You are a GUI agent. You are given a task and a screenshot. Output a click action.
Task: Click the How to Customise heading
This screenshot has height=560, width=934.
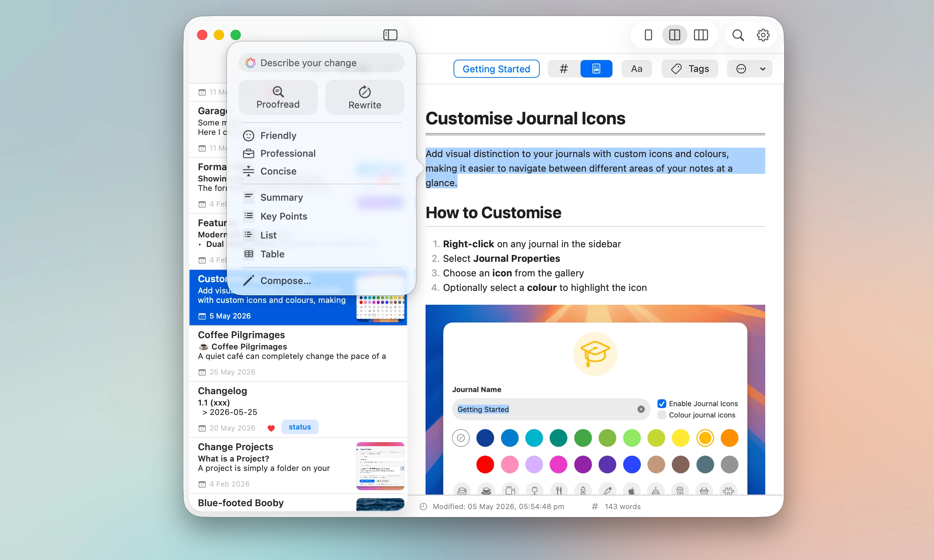[493, 212]
